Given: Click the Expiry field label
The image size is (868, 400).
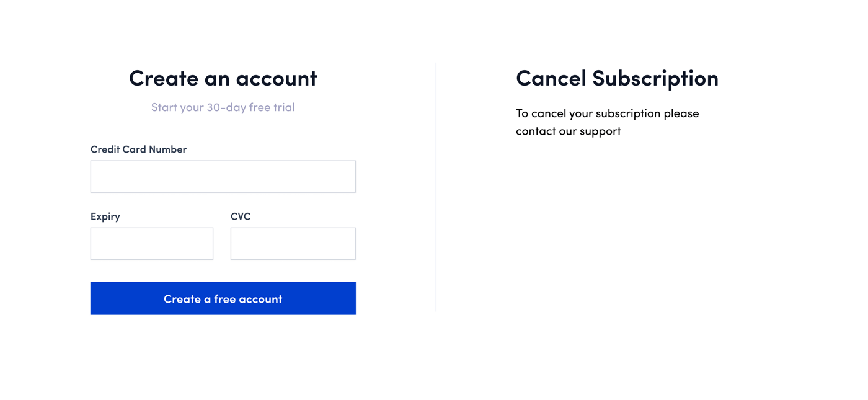Looking at the screenshot, I should (x=105, y=216).
